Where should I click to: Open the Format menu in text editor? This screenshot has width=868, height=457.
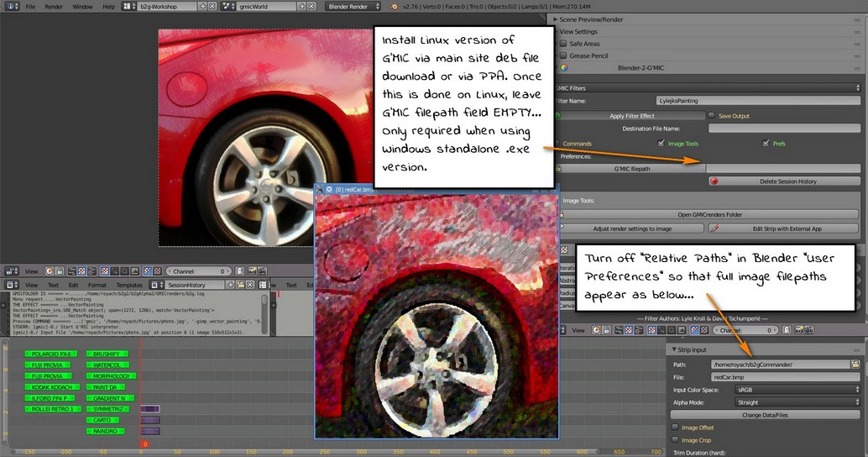[x=97, y=285]
